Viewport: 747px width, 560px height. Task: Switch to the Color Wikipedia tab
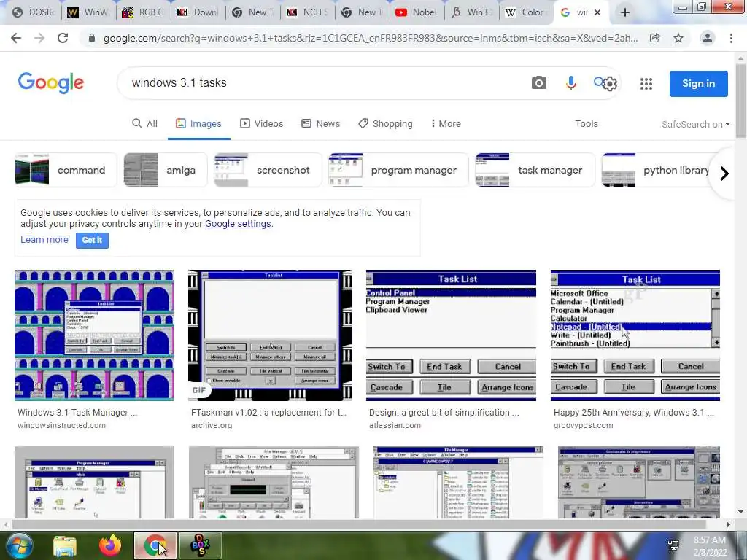click(525, 12)
